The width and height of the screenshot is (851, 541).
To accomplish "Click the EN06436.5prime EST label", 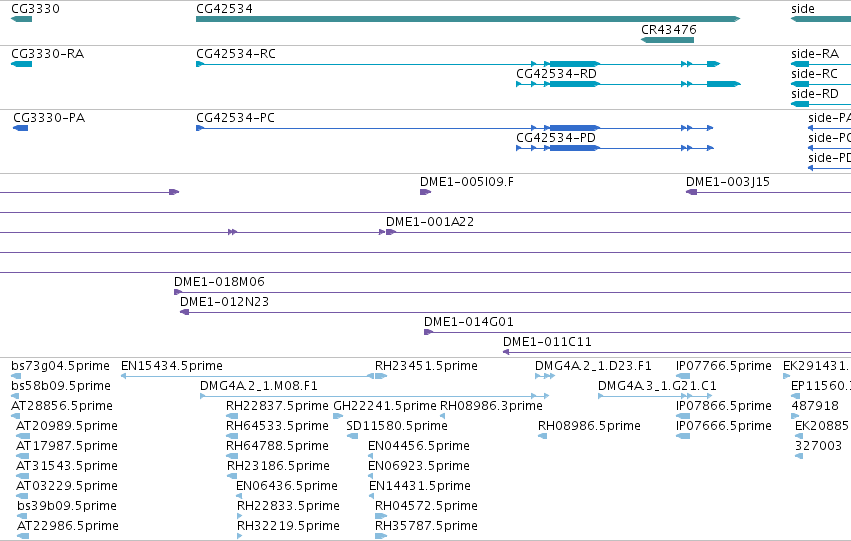I will coord(287,487).
